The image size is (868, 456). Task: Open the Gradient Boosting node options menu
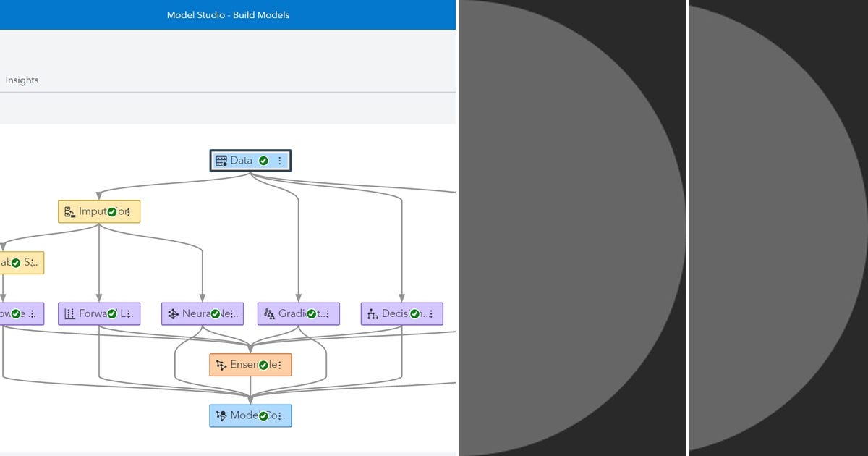(328, 314)
